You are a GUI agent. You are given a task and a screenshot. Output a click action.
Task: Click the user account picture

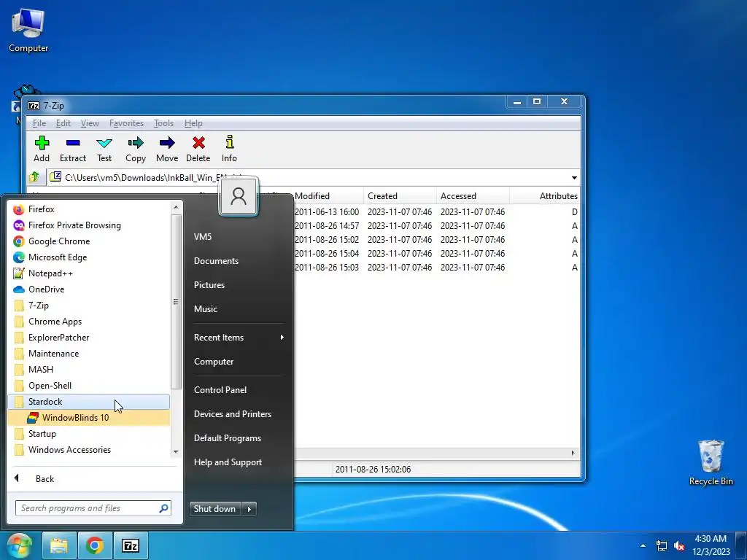click(x=239, y=197)
